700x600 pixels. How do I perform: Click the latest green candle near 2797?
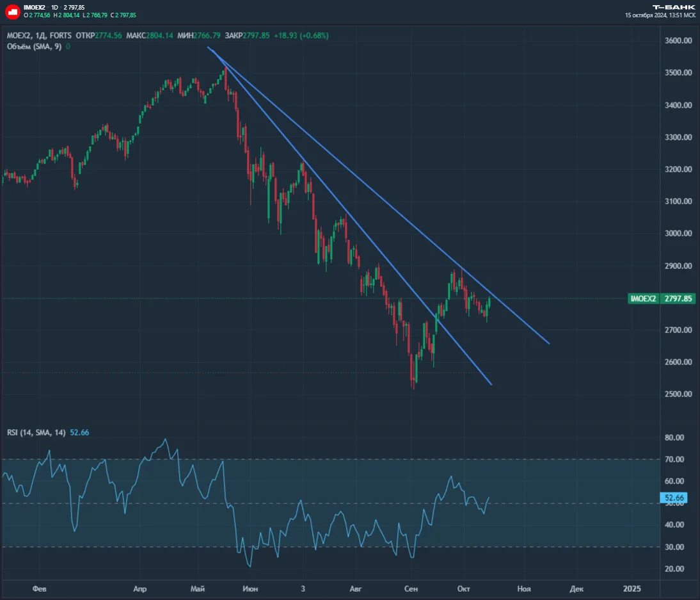(x=489, y=302)
